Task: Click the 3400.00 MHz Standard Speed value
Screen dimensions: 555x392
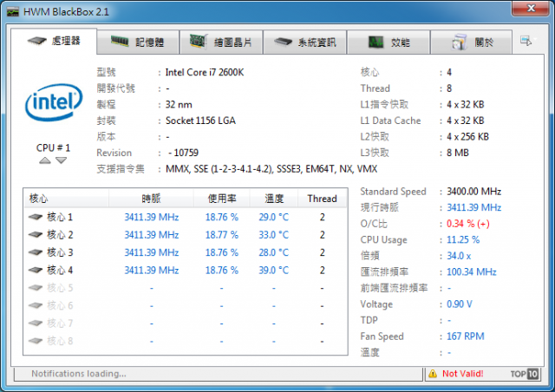Action: (x=474, y=191)
